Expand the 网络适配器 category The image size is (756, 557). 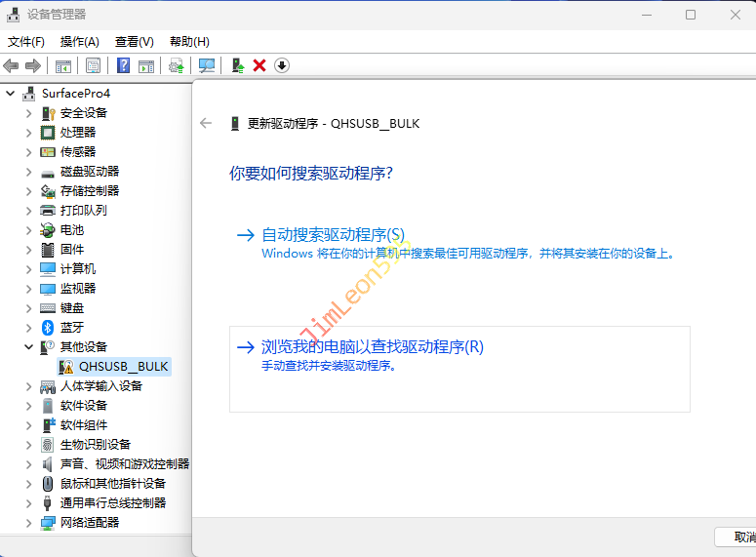point(28,522)
